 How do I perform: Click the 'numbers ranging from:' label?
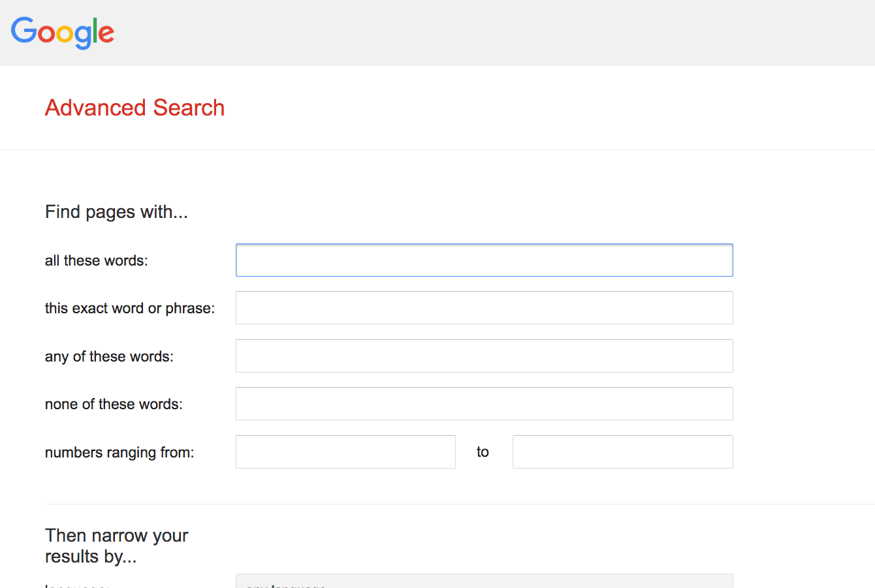coord(119,453)
